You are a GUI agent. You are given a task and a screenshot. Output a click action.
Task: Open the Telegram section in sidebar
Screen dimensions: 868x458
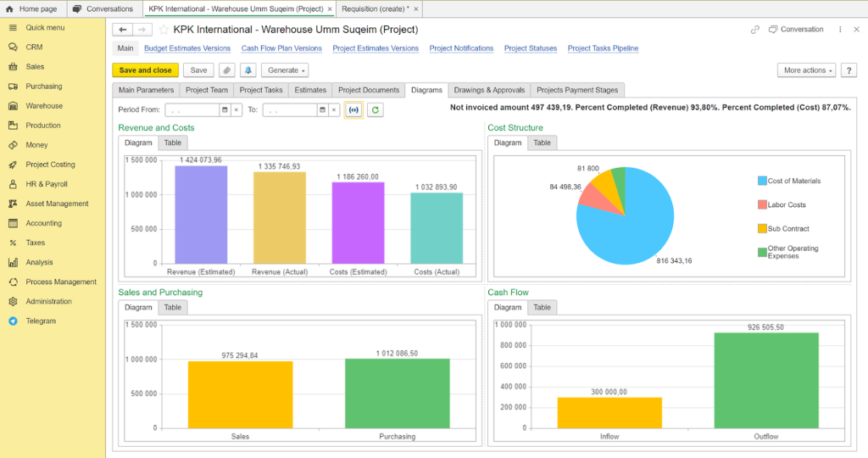click(x=41, y=321)
